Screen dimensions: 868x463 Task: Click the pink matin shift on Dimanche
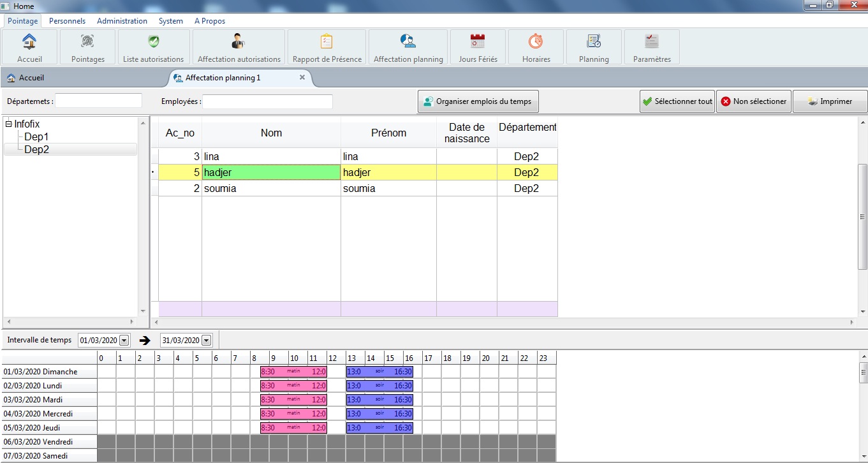(x=293, y=371)
